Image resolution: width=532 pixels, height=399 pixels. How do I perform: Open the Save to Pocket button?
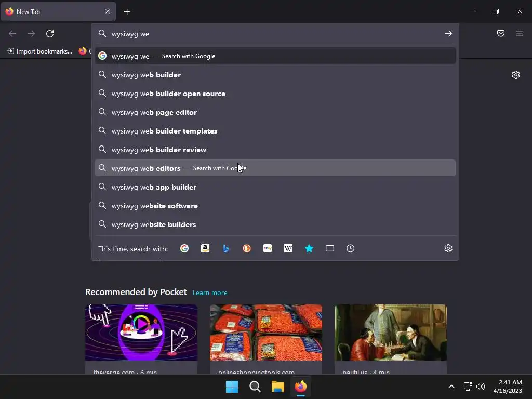pyautogui.click(x=501, y=33)
